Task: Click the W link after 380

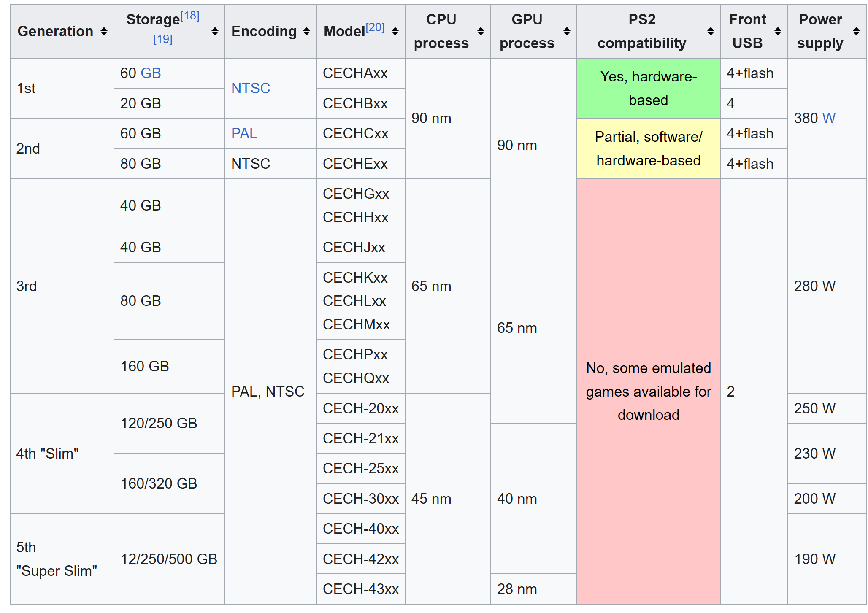Action: click(828, 118)
